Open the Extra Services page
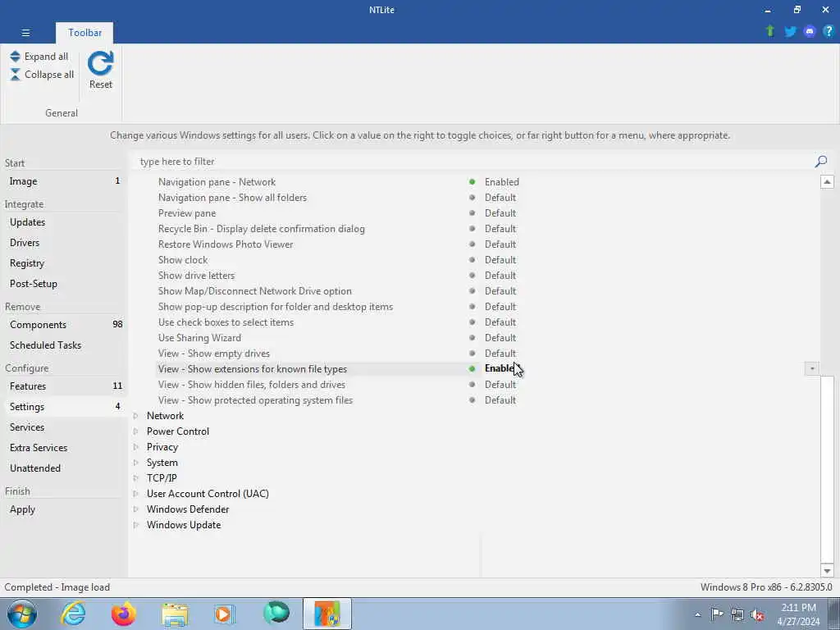 click(x=64, y=448)
